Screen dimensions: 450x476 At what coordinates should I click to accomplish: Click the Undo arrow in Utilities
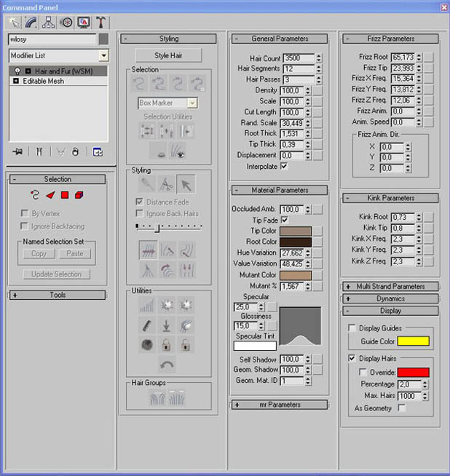[x=167, y=365]
